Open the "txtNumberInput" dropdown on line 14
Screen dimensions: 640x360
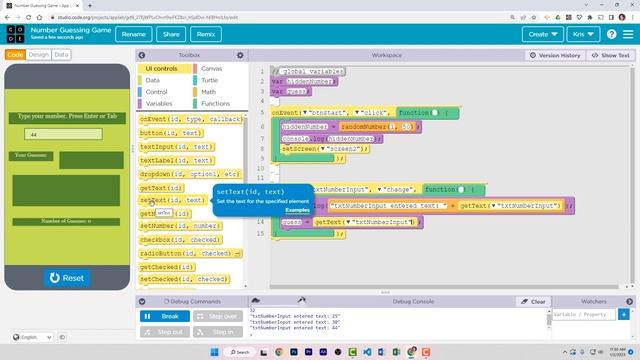pyautogui.click(x=348, y=222)
